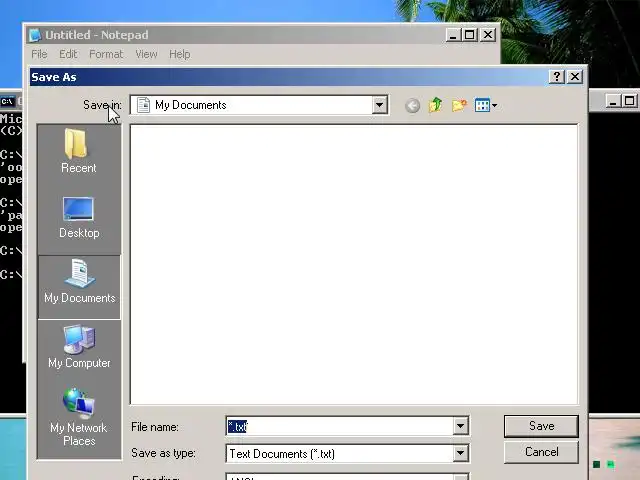Close the Notepad window

(x=488, y=35)
